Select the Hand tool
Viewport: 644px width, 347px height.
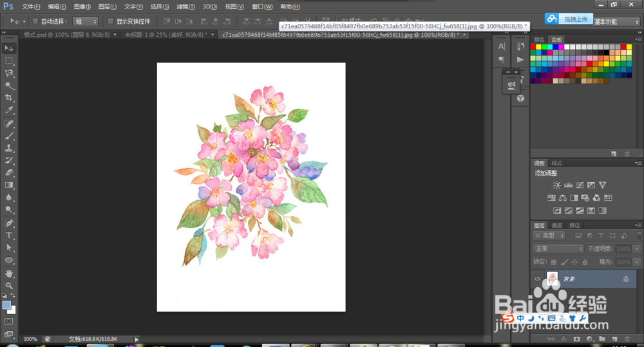coord(8,274)
